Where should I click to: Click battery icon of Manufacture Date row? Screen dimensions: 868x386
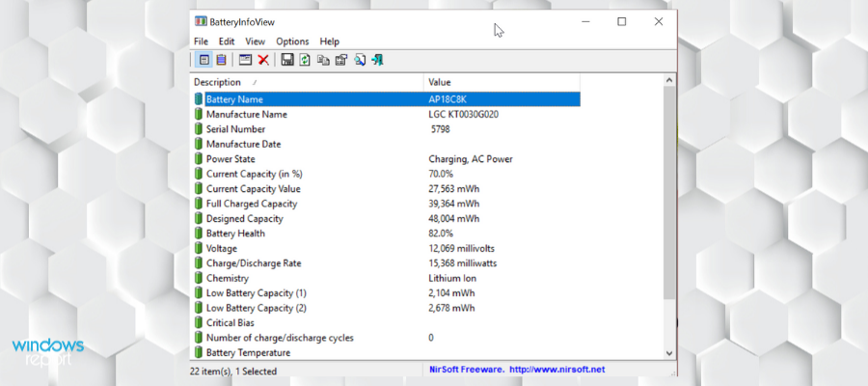(x=199, y=144)
